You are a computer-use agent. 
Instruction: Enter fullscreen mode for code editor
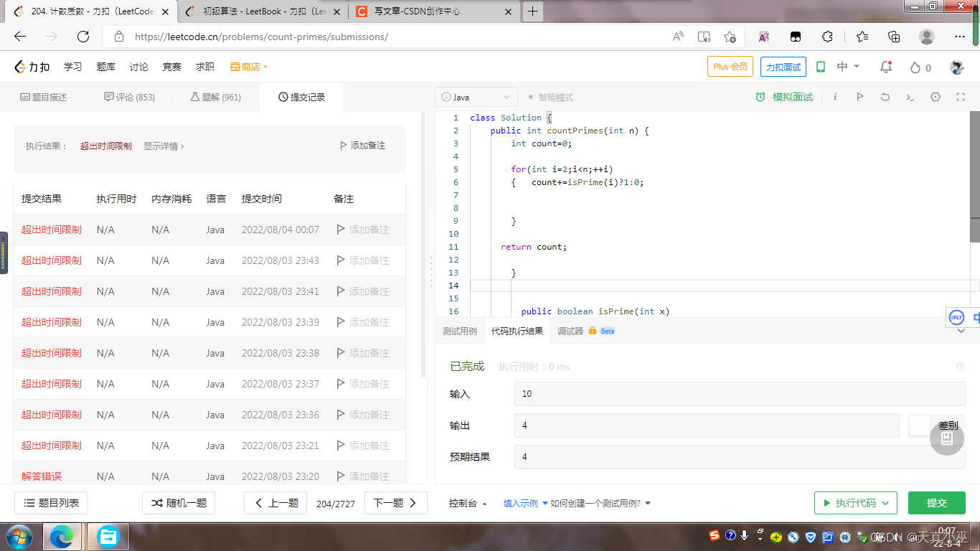pyautogui.click(x=960, y=97)
